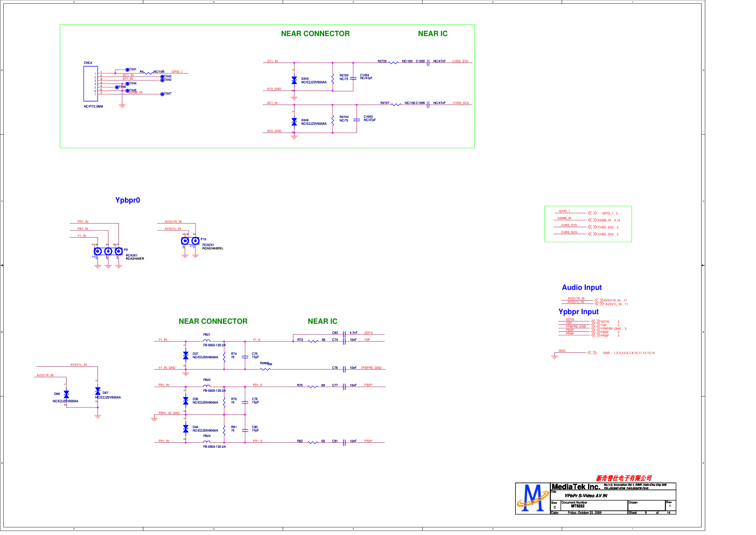Click the MediaTek logo in title block
The height and width of the screenshot is (535, 756).
[x=532, y=498]
